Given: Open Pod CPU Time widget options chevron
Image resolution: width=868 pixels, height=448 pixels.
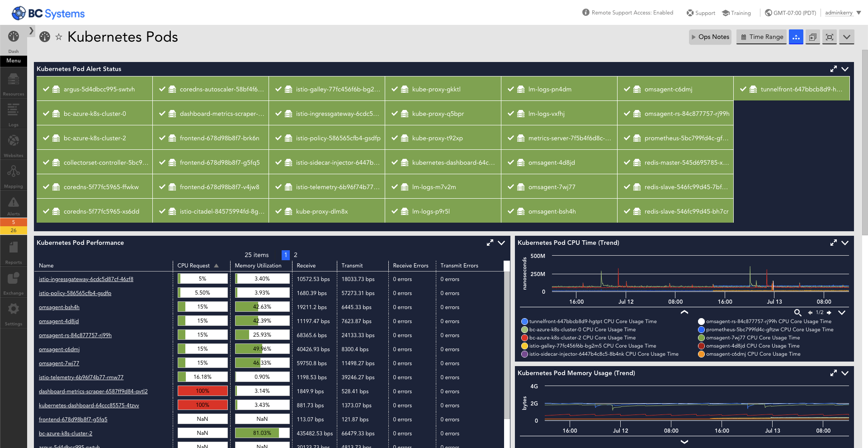Looking at the screenshot, I should click(845, 243).
